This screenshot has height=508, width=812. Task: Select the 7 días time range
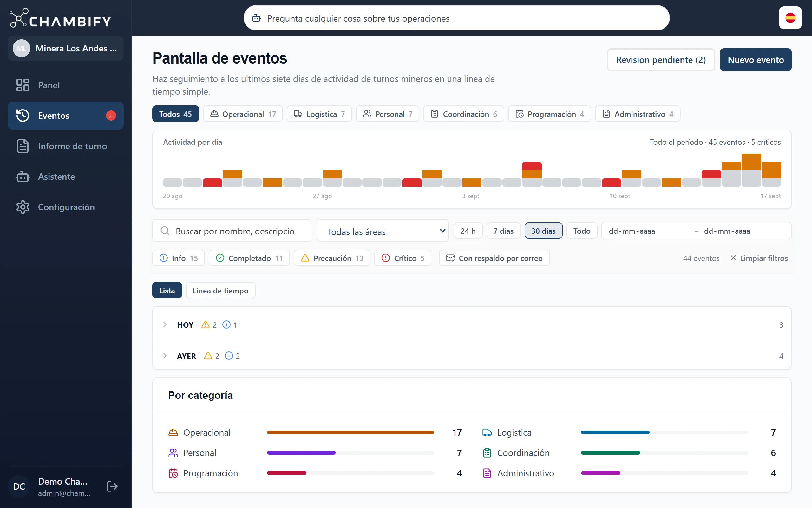(x=503, y=231)
